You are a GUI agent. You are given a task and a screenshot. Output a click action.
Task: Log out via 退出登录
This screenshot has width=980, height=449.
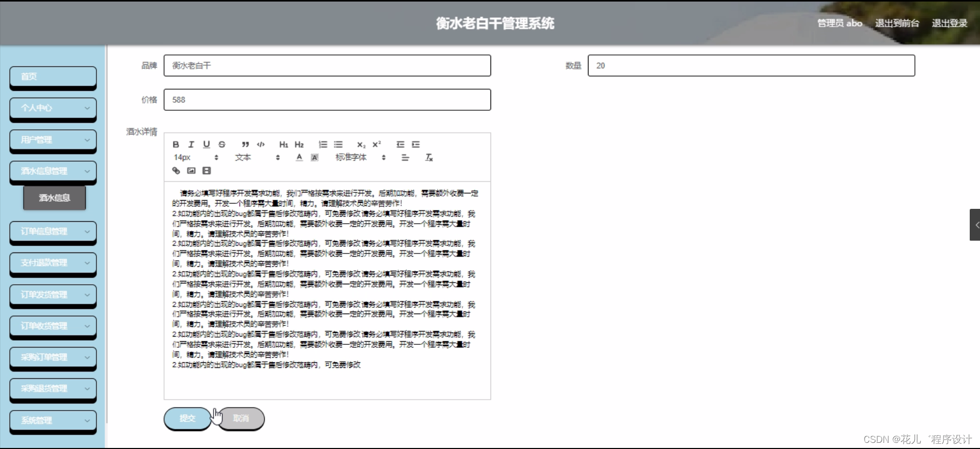click(x=949, y=23)
